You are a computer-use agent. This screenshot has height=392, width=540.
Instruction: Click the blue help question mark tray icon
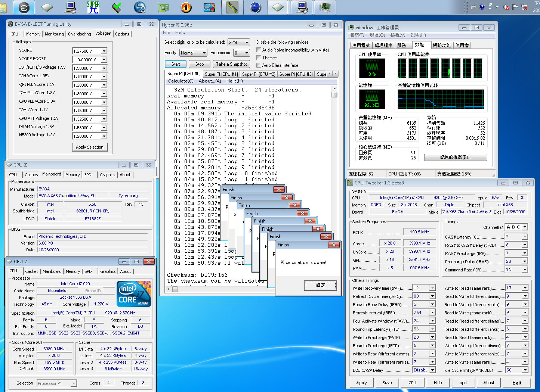pos(482,7)
